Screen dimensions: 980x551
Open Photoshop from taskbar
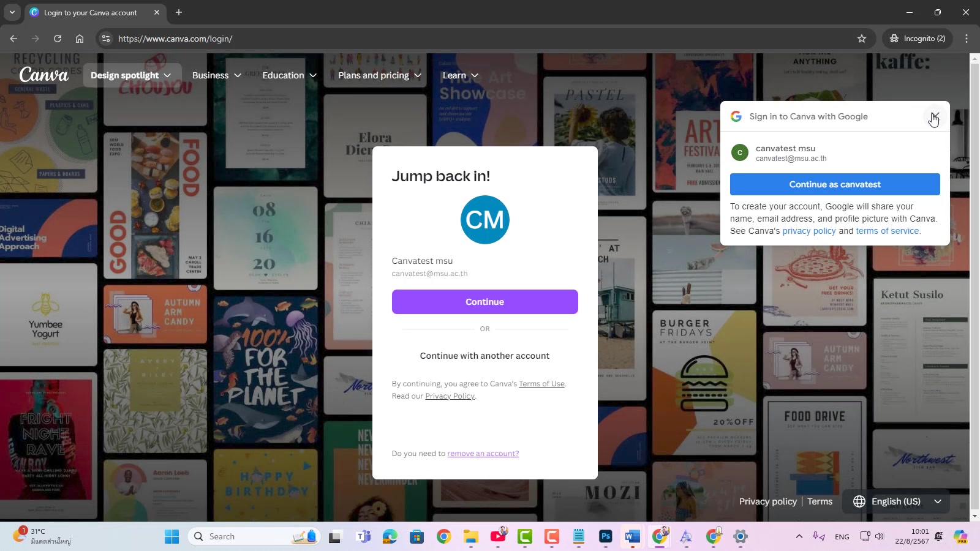pyautogui.click(x=606, y=537)
